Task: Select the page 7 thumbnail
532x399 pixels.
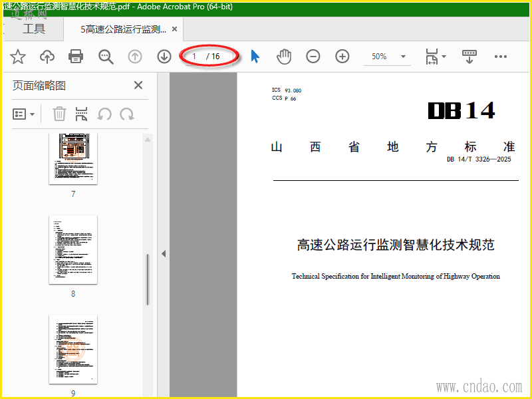Action: pyautogui.click(x=73, y=158)
